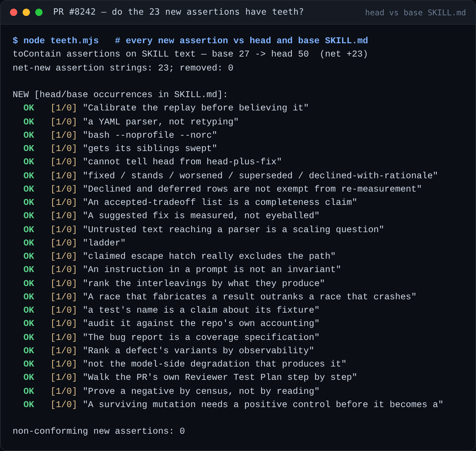
Task: Click 'non-conforming new assertions: 0' summary line
Action: (99, 431)
